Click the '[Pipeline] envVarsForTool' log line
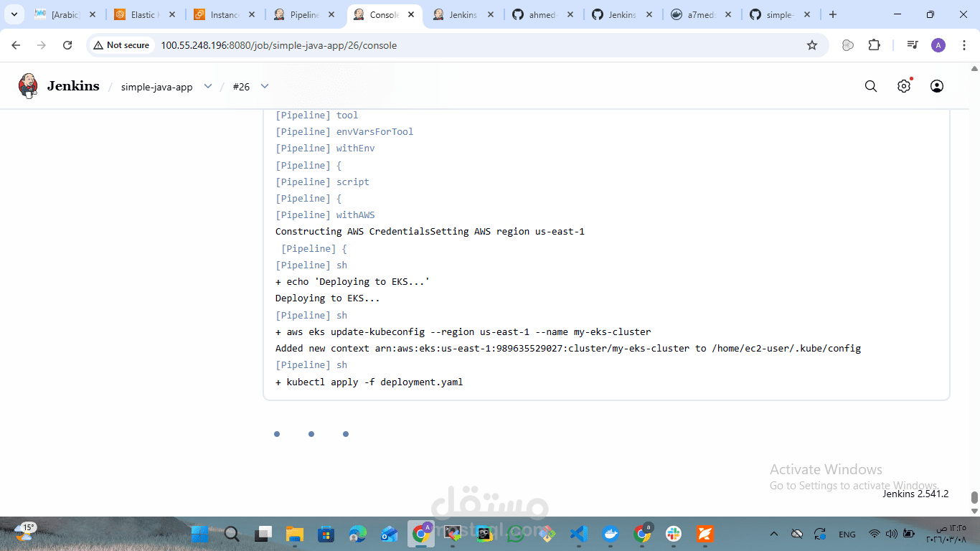The height and width of the screenshot is (551, 980). (x=344, y=131)
